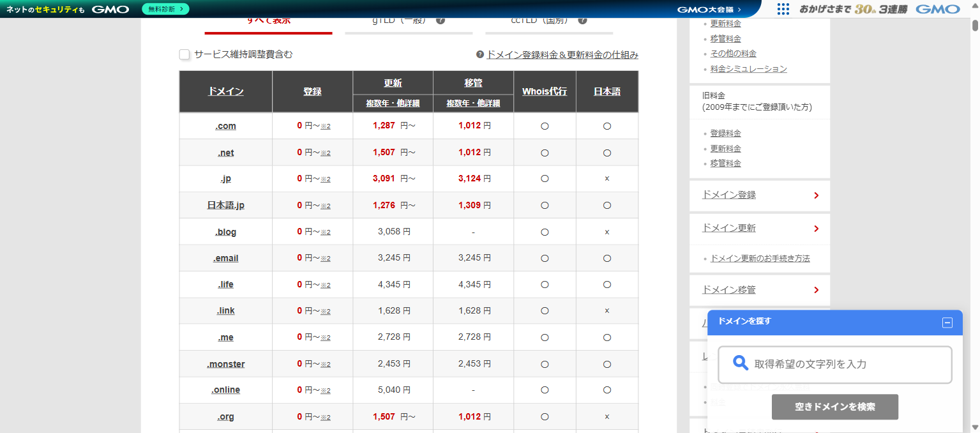Click 空きドメインを検索 button
Viewport: 980px width, 433px height.
[x=835, y=407]
